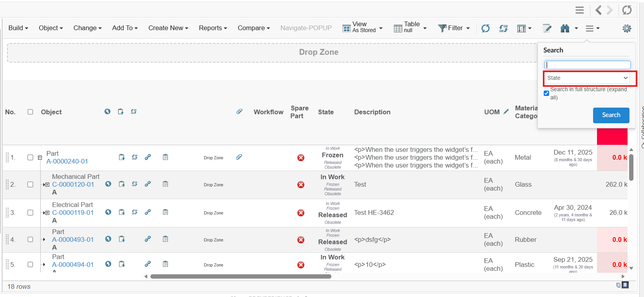Open the Reports menu
This screenshot has height=297, width=644.
click(213, 28)
